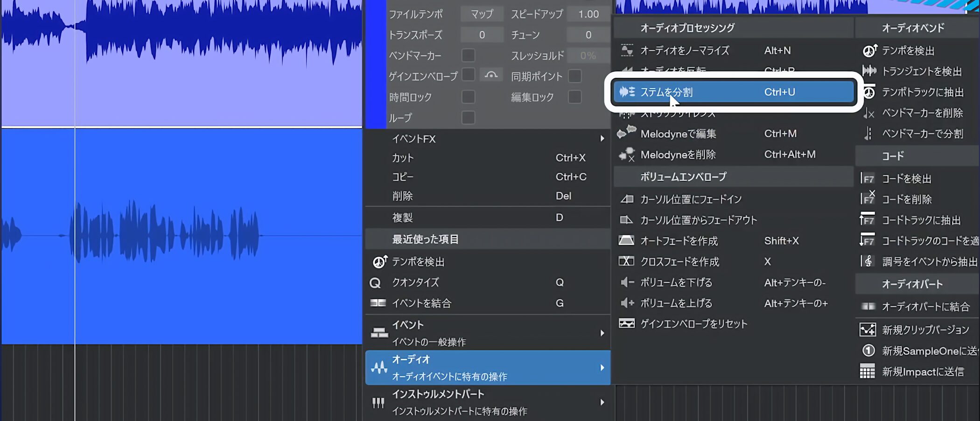This screenshot has width=980, height=421.
Task: Click the トランスポーズ value field
Action: (x=482, y=35)
